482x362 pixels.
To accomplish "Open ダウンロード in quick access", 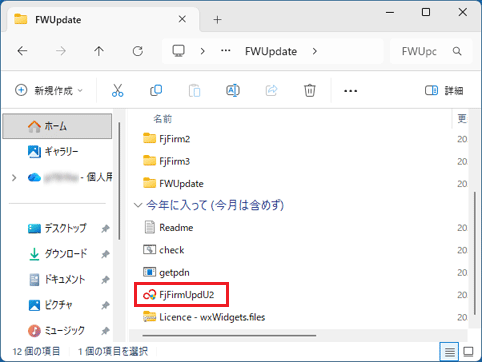I will click(57, 254).
